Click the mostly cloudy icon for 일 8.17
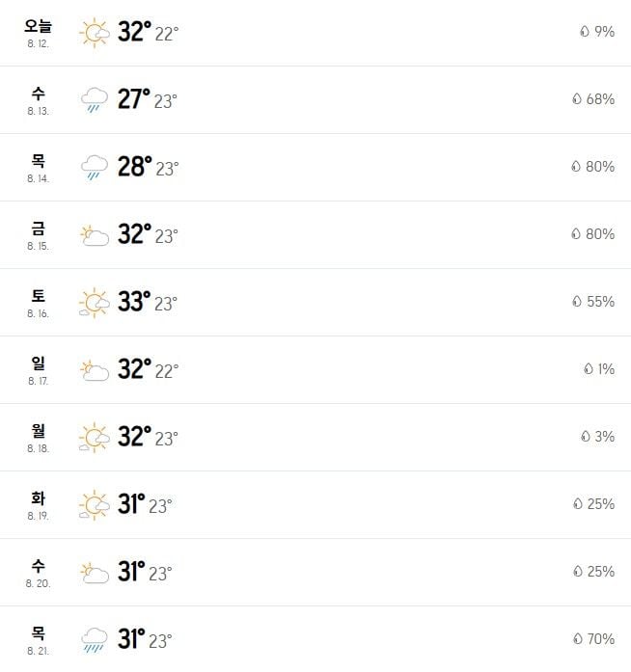 pyautogui.click(x=95, y=370)
